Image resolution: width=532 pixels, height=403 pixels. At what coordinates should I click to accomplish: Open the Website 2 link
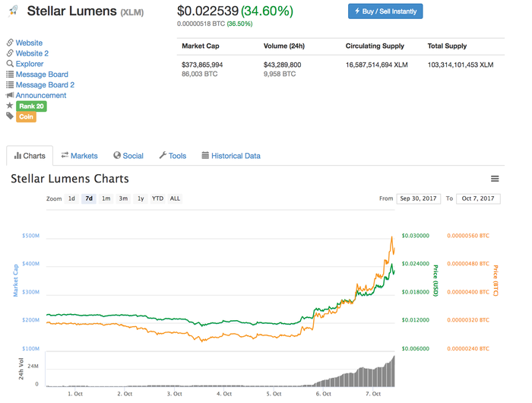point(32,53)
